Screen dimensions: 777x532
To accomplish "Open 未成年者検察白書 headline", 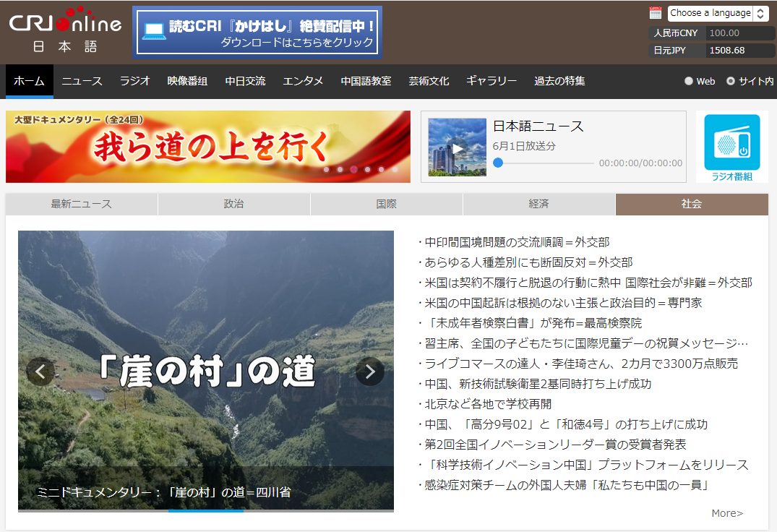I will click(x=533, y=323).
